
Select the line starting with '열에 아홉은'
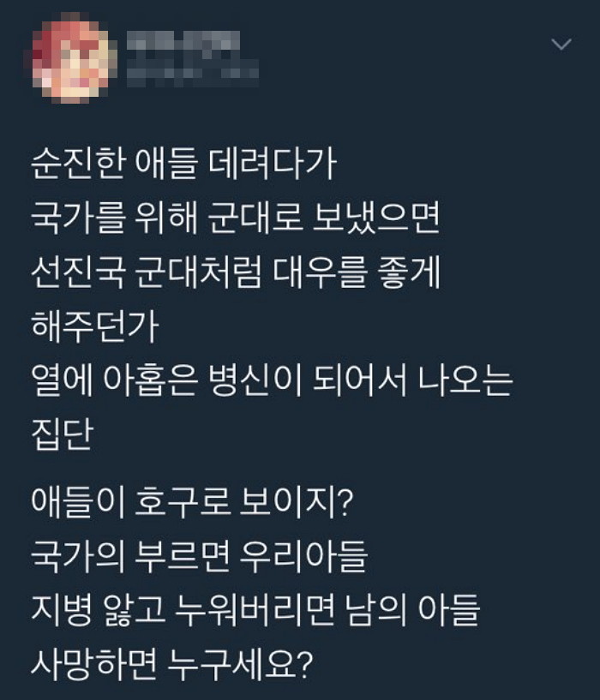coord(272,380)
